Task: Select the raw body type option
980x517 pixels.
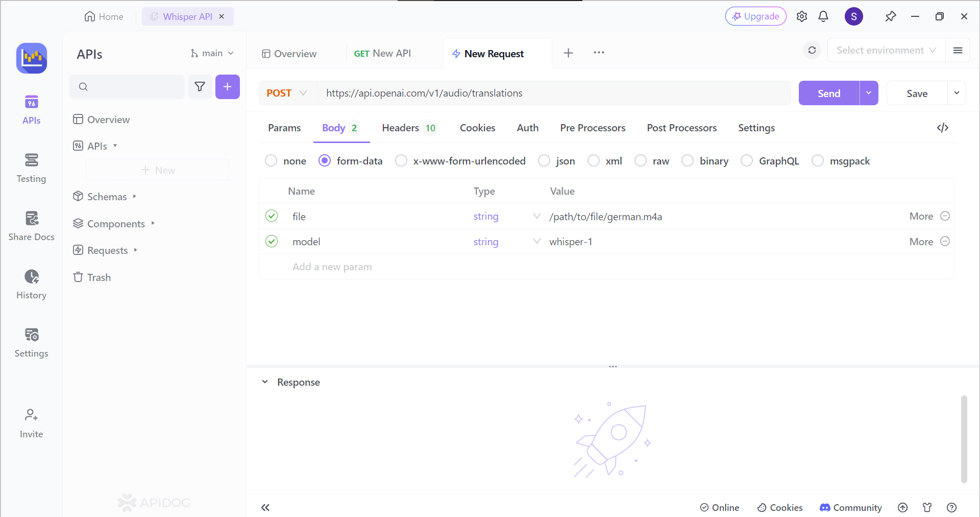Action: pos(641,161)
